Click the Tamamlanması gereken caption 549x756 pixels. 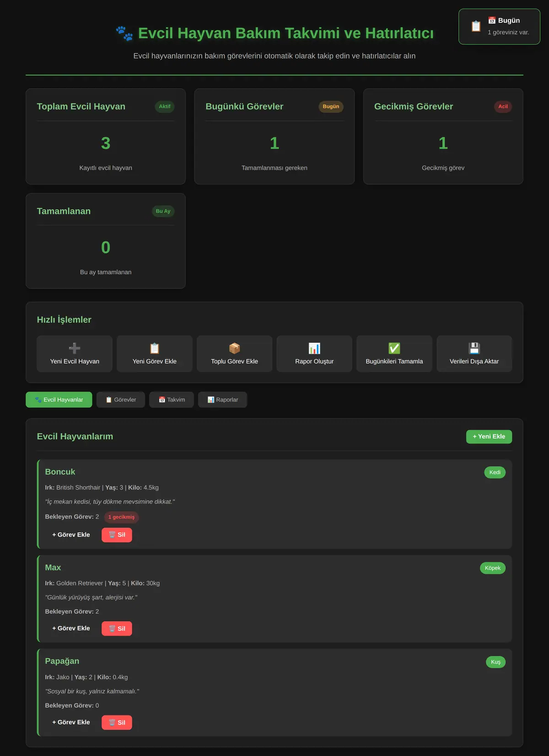click(274, 168)
